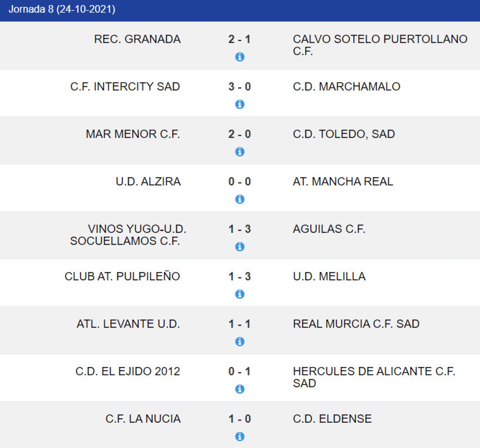View info for Atl. Levante vs Real Murcia

click(x=240, y=342)
